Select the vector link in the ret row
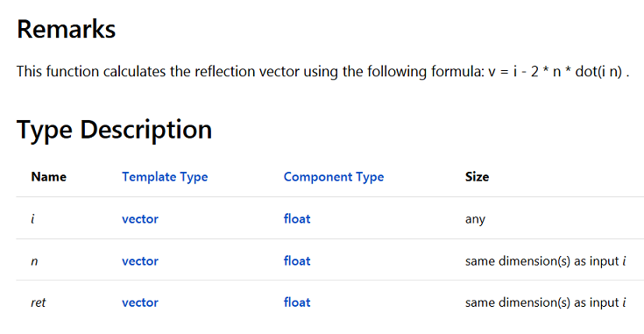 pyautogui.click(x=140, y=302)
